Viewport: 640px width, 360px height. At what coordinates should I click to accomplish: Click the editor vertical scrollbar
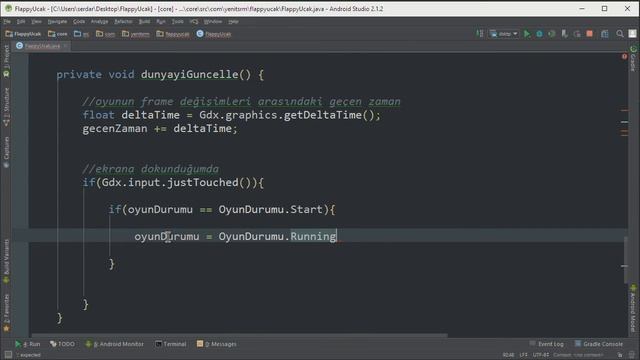(x=626, y=259)
